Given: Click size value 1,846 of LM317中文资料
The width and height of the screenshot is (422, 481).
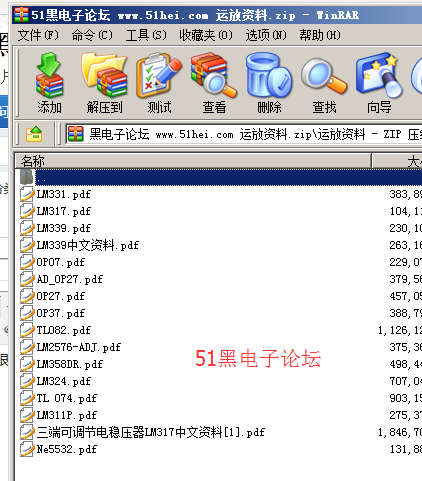Looking at the screenshot, I should (x=400, y=432).
